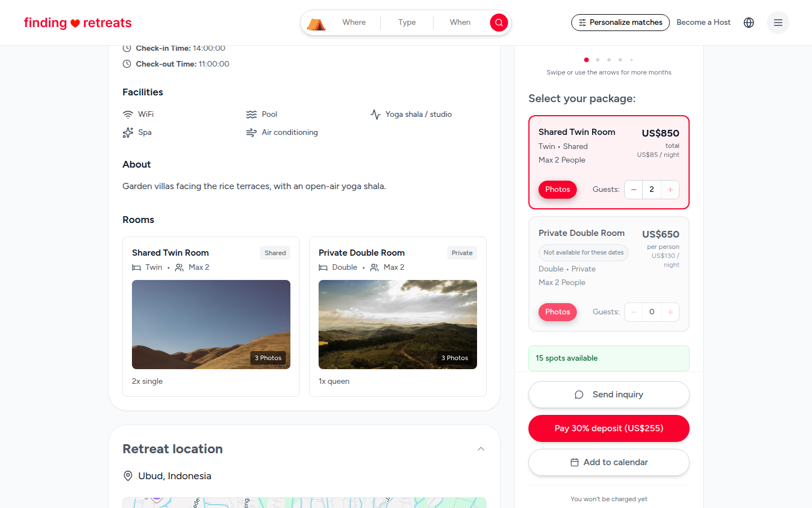The height and width of the screenshot is (508, 812).
Task: Open Shared Twin Room hills photo
Action: click(x=211, y=325)
